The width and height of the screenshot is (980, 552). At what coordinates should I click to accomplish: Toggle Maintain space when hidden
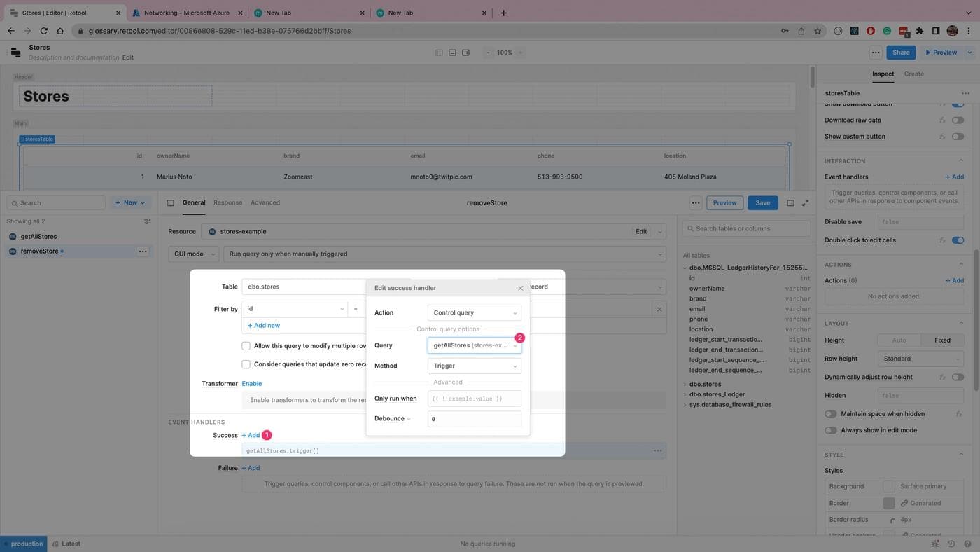pyautogui.click(x=831, y=414)
